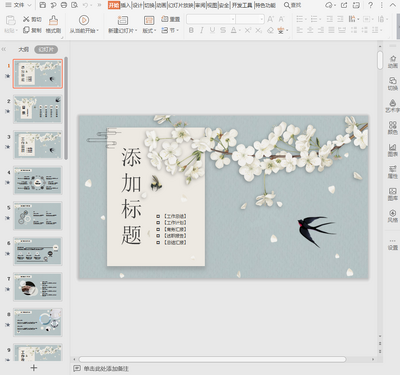The width and height of the screenshot is (400, 375).
Task: Select slide 7 thumbnail
Action: (x=38, y=287)
